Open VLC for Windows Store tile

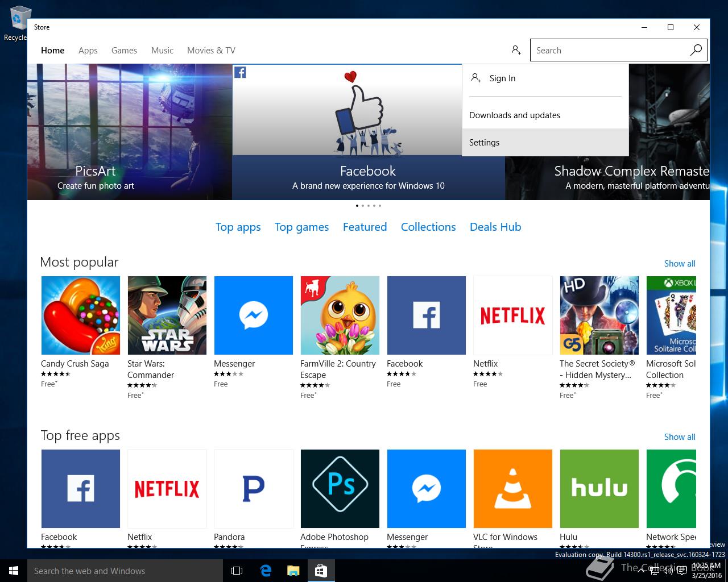point(513,489)
